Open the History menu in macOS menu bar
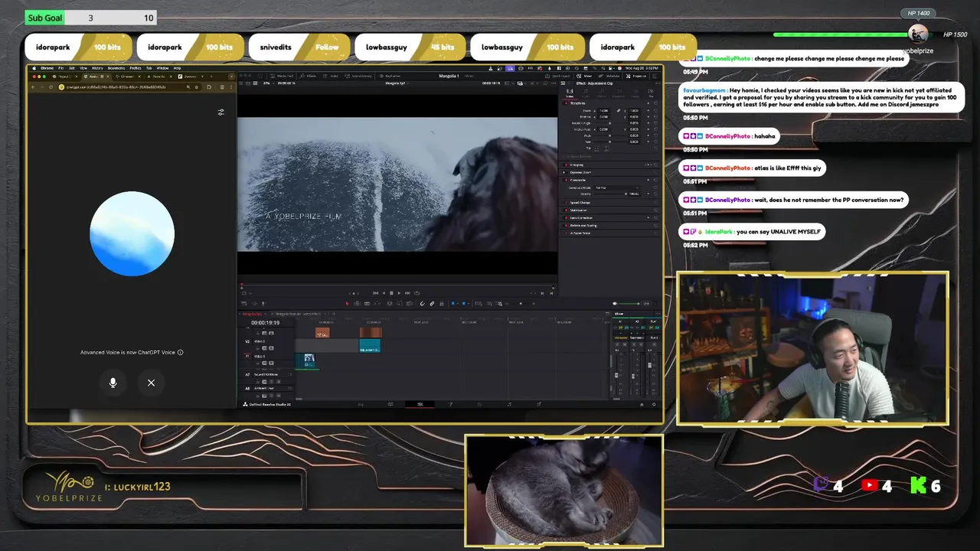980x551 pixels. tap(97, 68)
